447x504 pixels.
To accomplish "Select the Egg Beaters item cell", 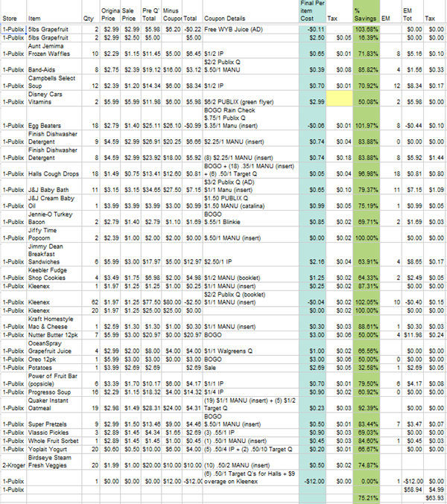I will pyautogui.click(x=54, y=118).
